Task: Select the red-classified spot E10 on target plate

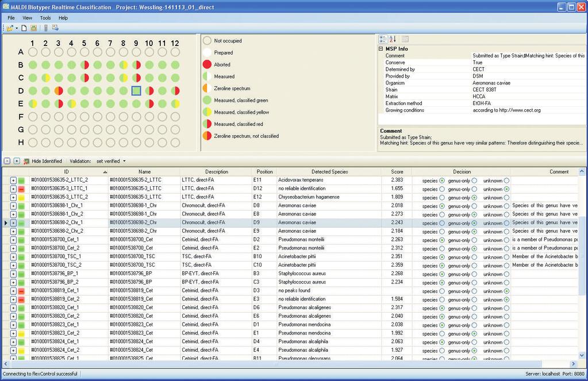Action: click(149, 103)
